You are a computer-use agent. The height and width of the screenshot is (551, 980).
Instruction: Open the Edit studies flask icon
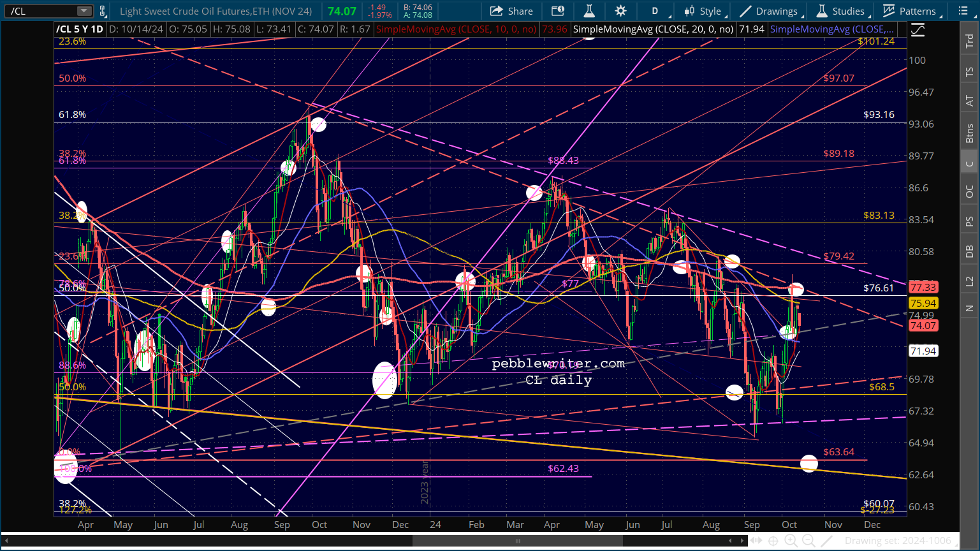[x=589, y=11]
